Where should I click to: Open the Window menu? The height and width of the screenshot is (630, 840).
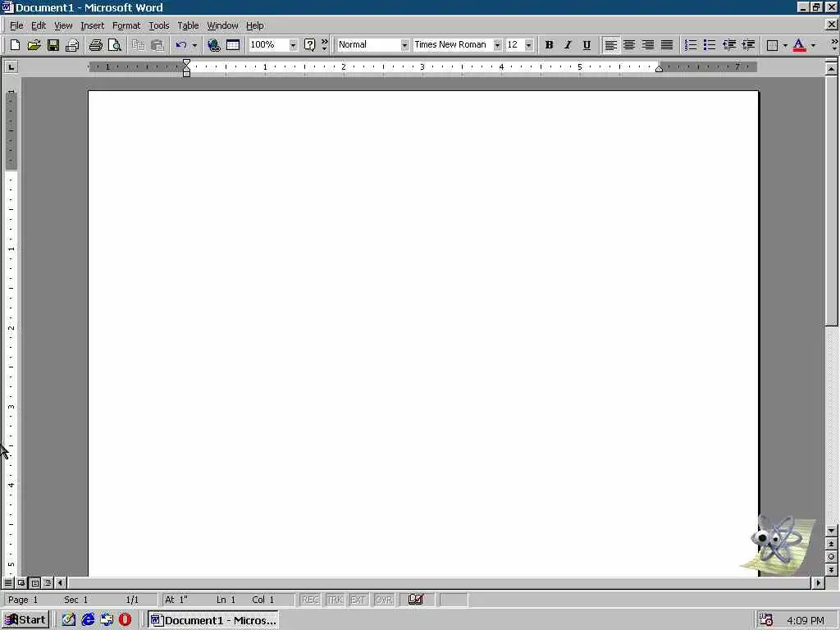[222, 25]
